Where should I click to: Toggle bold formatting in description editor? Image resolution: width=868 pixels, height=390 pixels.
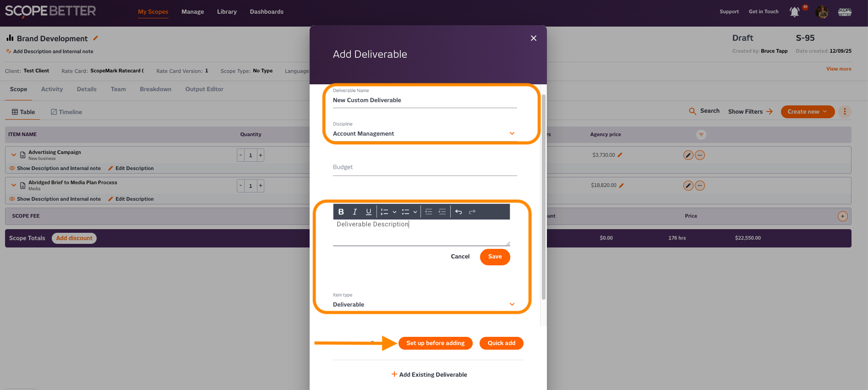point(341,212)
